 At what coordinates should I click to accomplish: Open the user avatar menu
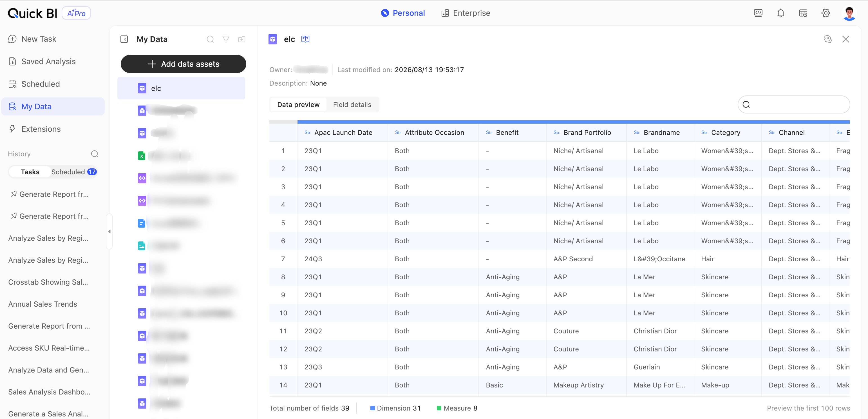(x=849, y=14)
